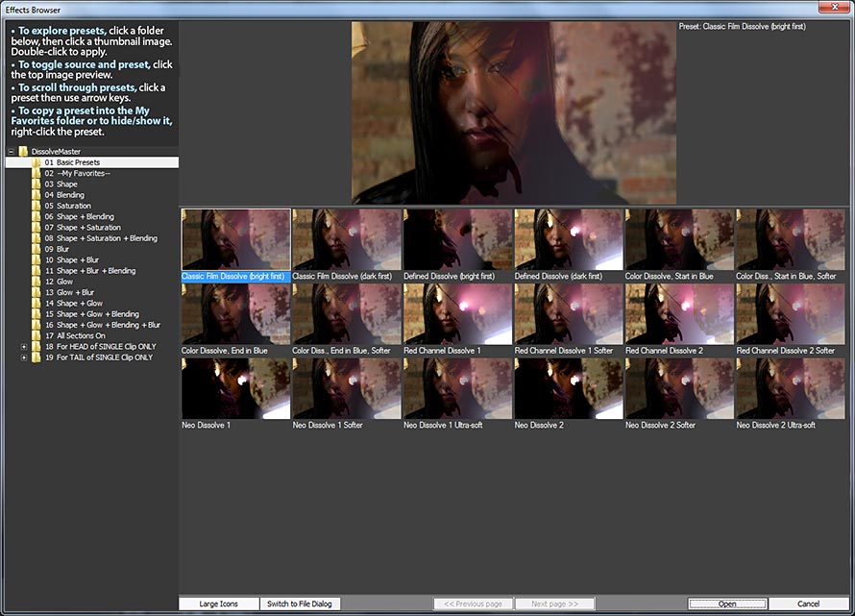Click Switch to File Dialog button

click(x=299, y=604)
